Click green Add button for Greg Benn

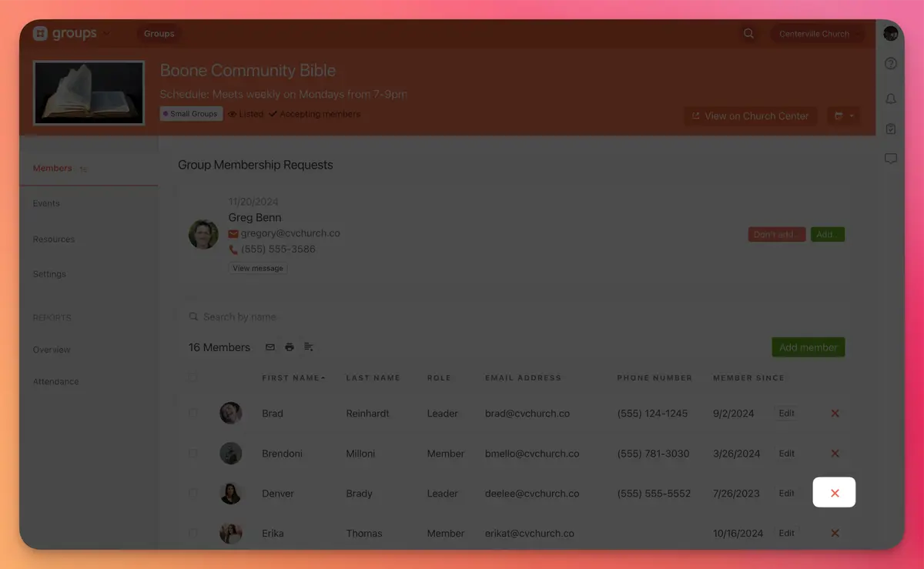(828, 234)
